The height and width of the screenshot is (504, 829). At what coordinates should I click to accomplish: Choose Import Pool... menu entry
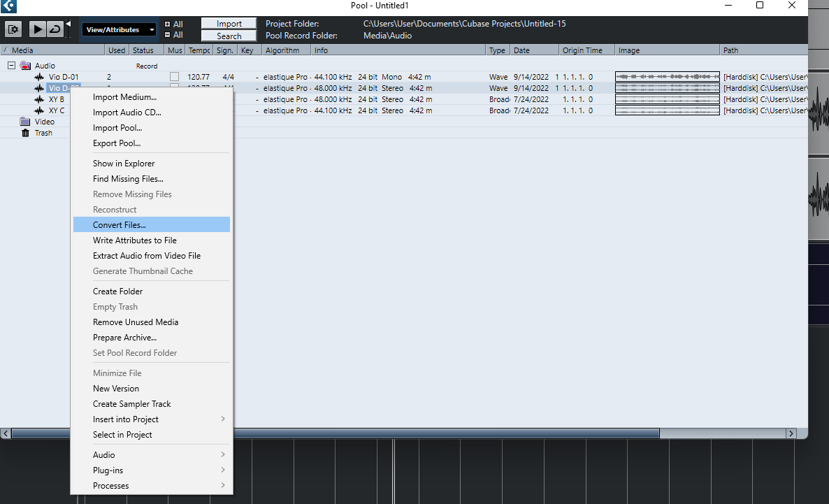152,128
